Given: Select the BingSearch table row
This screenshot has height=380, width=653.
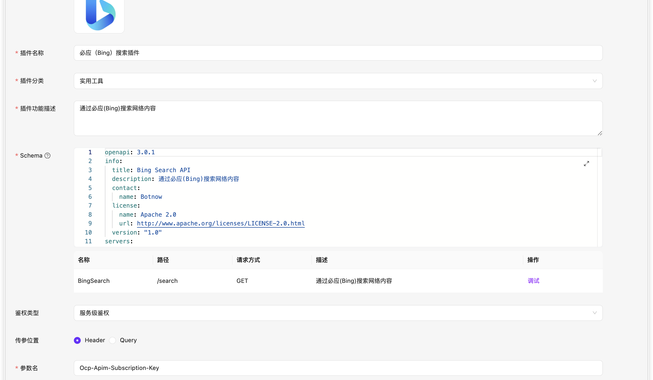Looking at the screenshot, I should pos(338,281).
